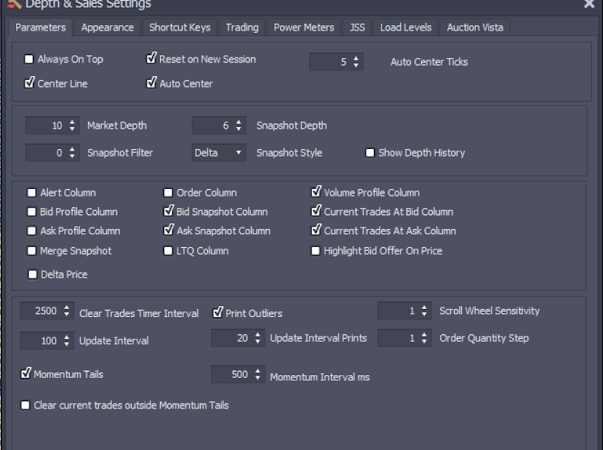Toggle the Volume Profile Column checkbox
This screenshot has width=603, height=450.
point(316,192)
